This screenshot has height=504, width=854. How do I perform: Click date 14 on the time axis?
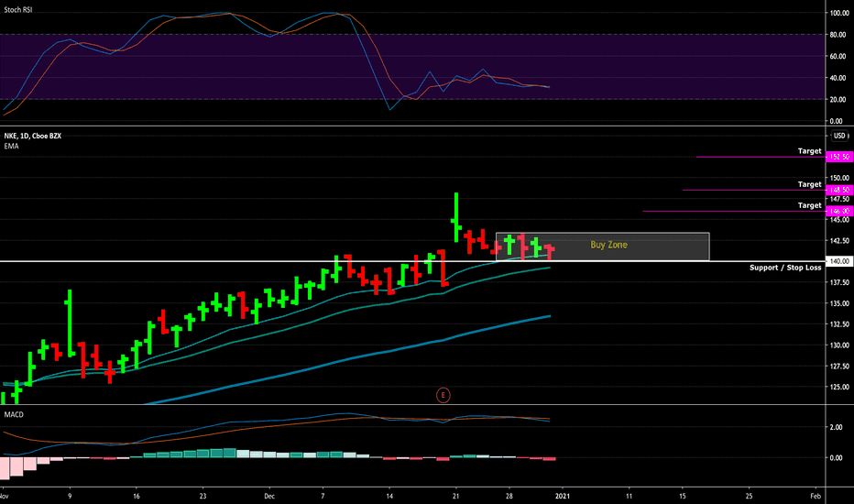[389, 496]
